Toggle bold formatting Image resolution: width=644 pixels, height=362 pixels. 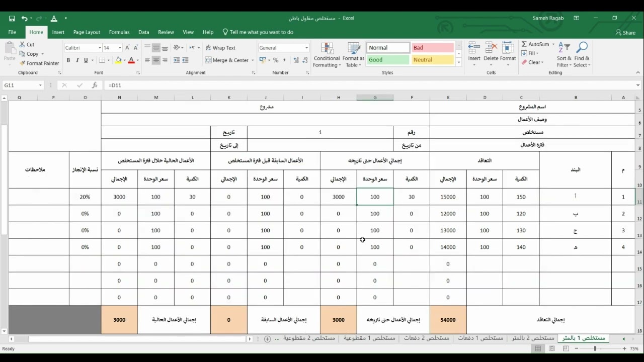tap(68, 60)
